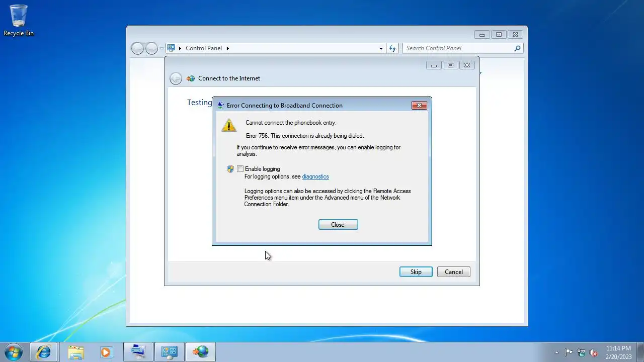Show hidden tray icons arrow
This screenshot has width=644, height=362.
(x=556, y=352)
